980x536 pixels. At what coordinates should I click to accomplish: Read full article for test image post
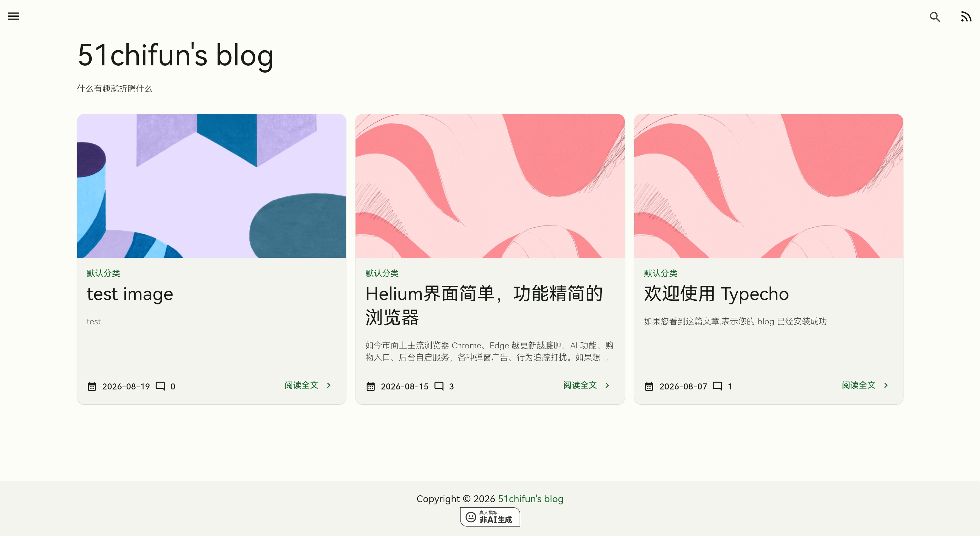(x=301, y=385)
